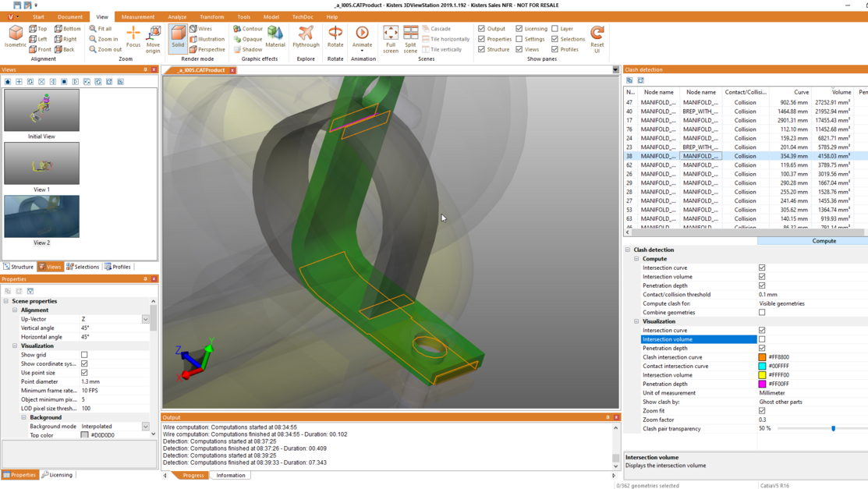Enter Full screen mode

[x=391, y=39]
